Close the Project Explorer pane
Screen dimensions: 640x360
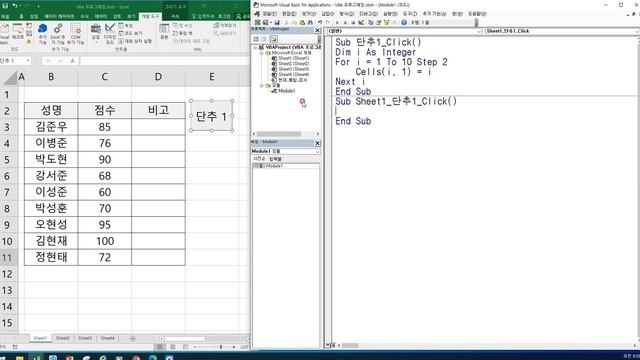coord(317,31)
